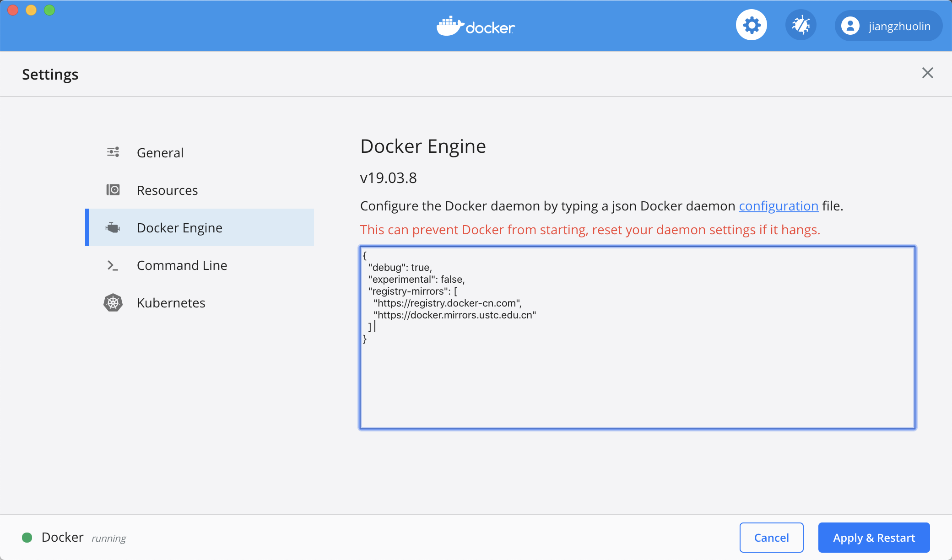Image resolution: width=952 pixels, height=560 pixels.
Task: Click the "debug": true line
Action: [400, 267]
